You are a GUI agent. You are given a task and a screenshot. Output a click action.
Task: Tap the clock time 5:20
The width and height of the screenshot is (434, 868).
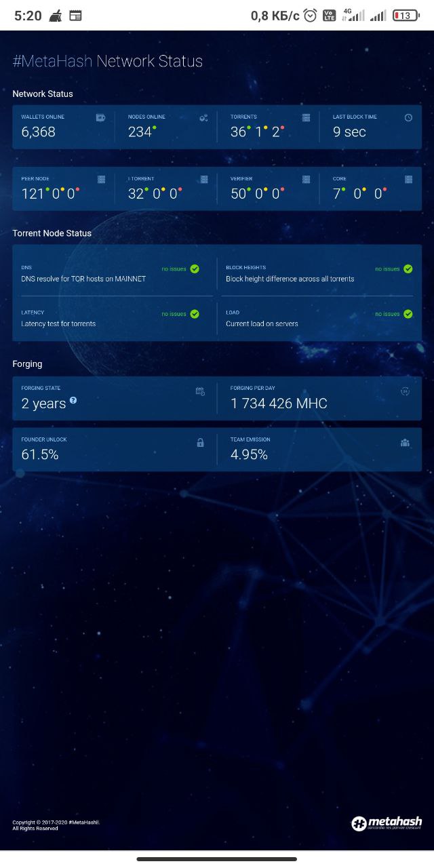point(28,15)
